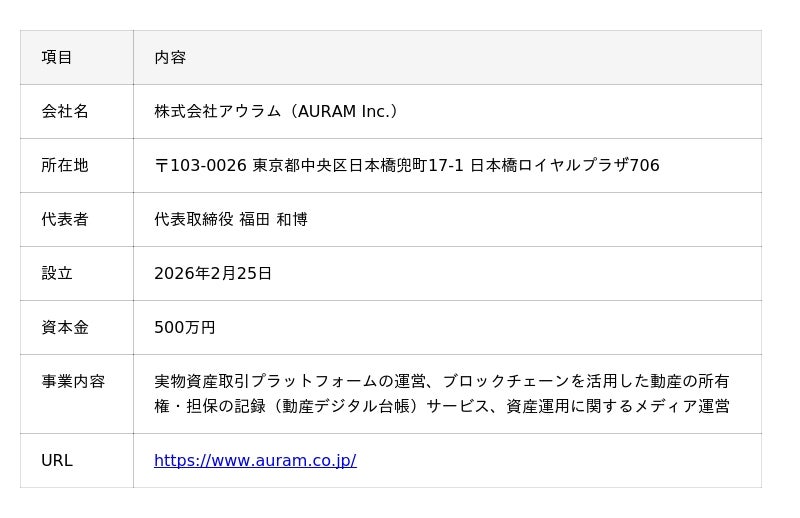The width and height of the screenshot is (800, 518).
Task: Click the 500万円 capital value
Action: tap(185, 327)
